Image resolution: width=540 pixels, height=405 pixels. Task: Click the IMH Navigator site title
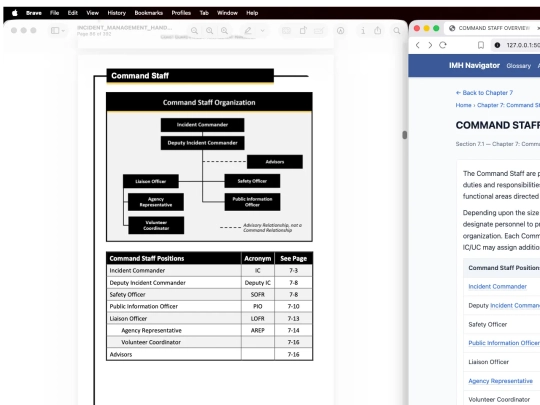click(x=474, y=65)
